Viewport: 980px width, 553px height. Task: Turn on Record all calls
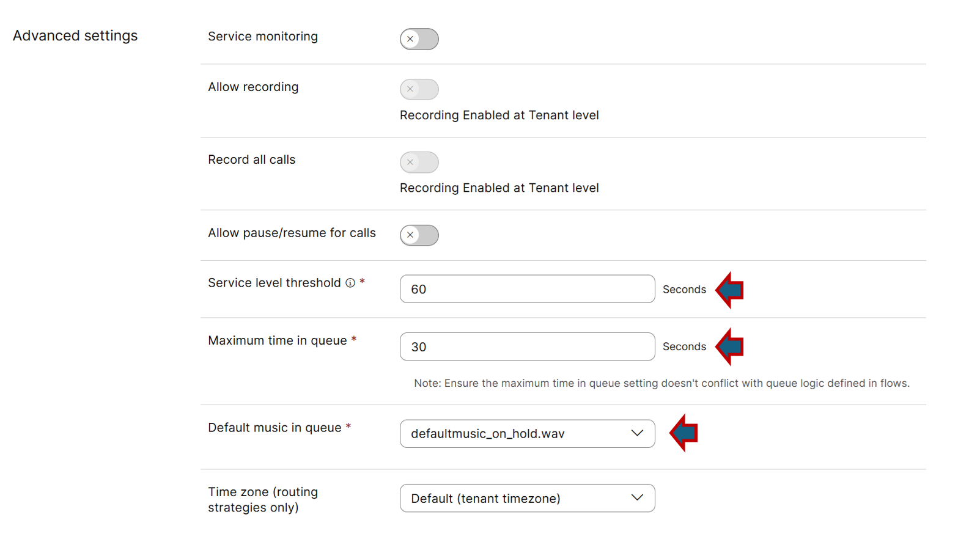pyautogui.click(x=419, y=163)
